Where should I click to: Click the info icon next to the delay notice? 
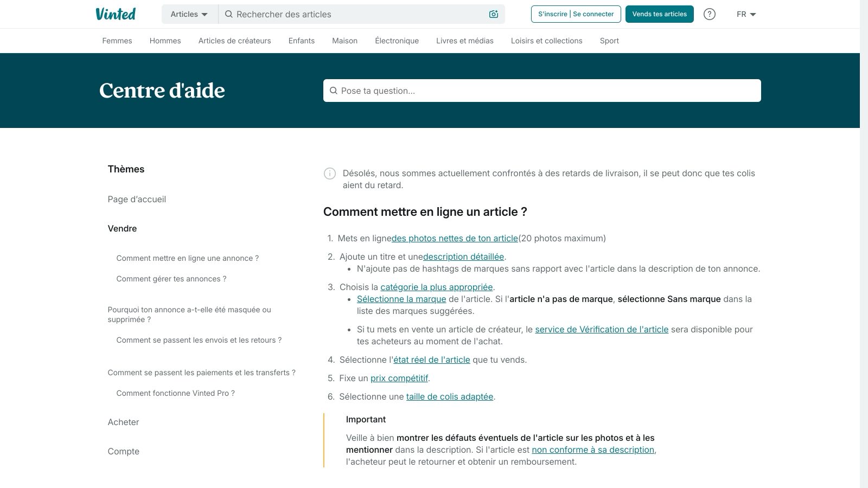pos(329,174)
